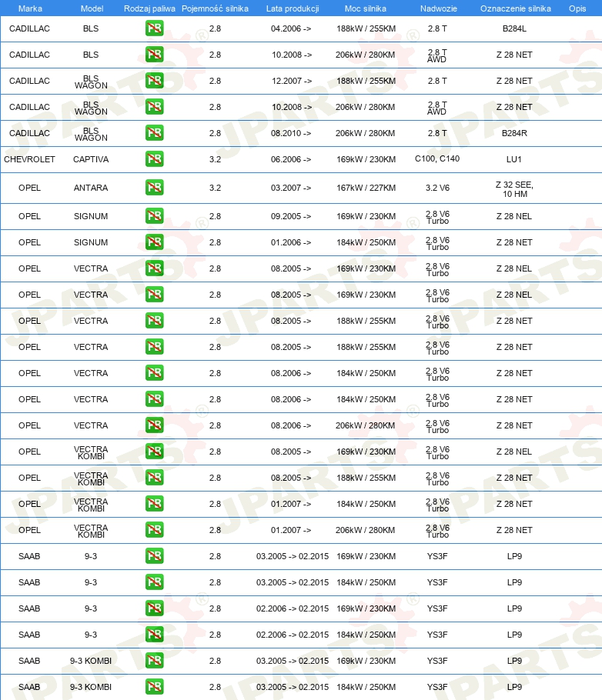
Task: Select production date 06.2006 ->
Action: (x=291, y=159)
